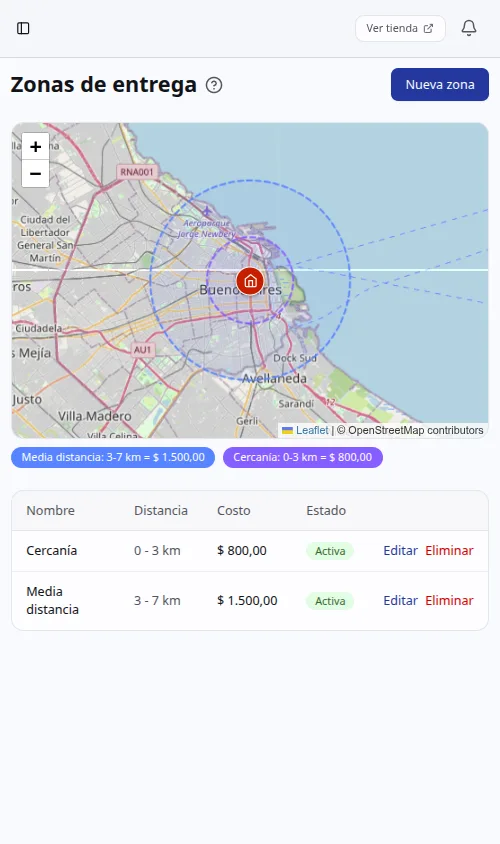Click the OpenStreetMap contributors attribution text

click(x=410, y=430)
